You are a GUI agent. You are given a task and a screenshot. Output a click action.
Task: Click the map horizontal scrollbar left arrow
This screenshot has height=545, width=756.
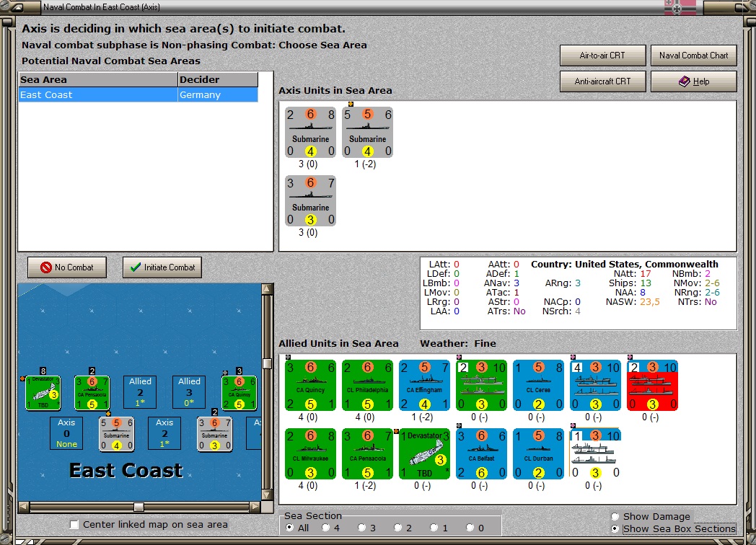pyautogui.click(x=24, y=507)
